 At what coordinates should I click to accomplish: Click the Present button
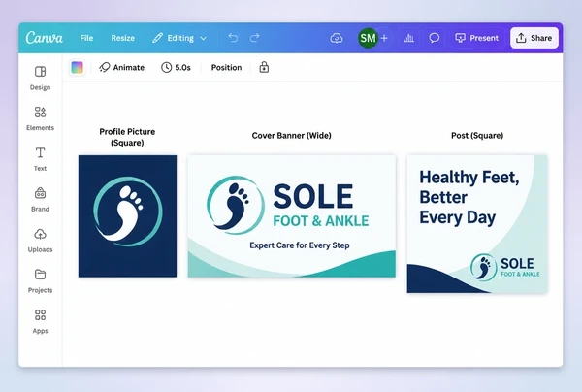click(477, 38)
